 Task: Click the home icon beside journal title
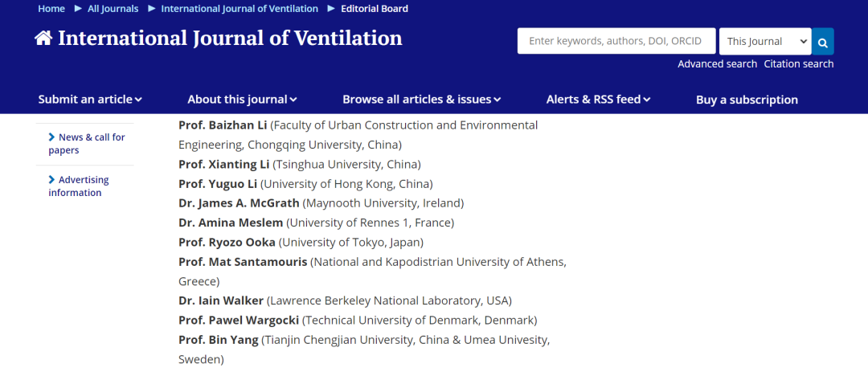[x=43, y=39]
